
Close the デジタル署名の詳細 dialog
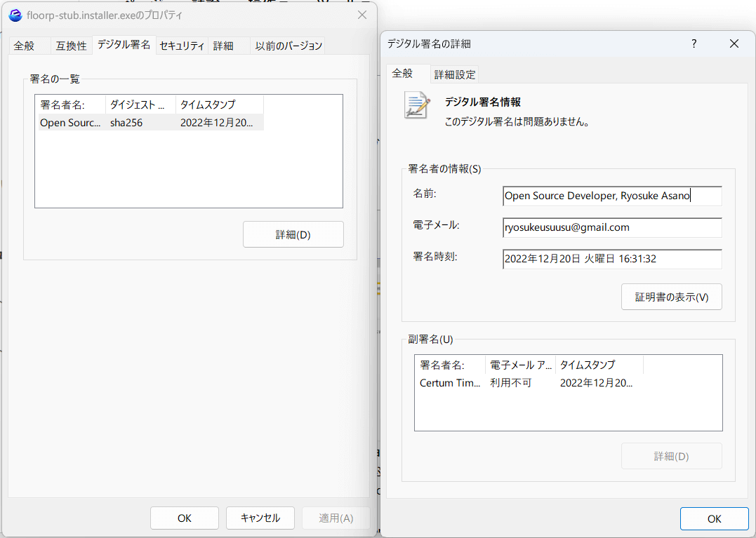coord(734,43)
